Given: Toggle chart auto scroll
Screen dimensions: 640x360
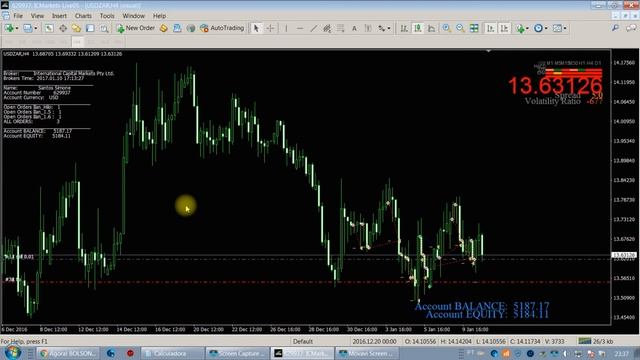Looking at the screenshot, I should pyautogui.click(x=491, y=28).
